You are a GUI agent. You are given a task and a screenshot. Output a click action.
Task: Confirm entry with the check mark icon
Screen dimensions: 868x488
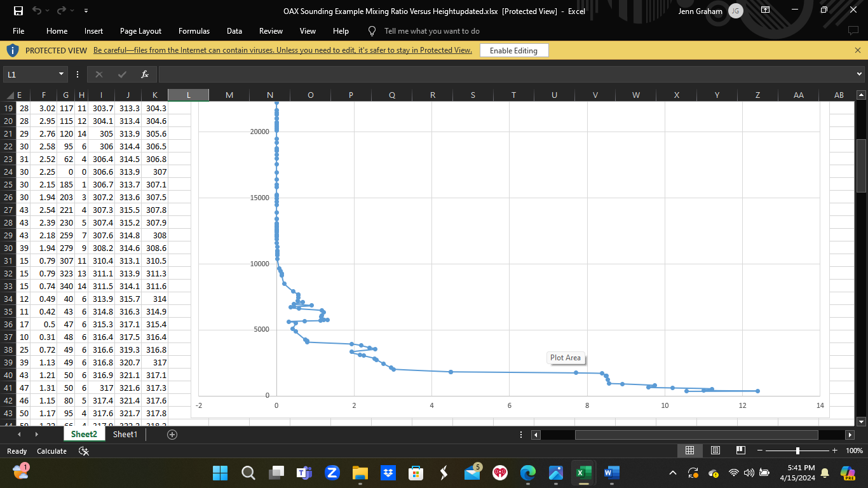click(122, 74)
